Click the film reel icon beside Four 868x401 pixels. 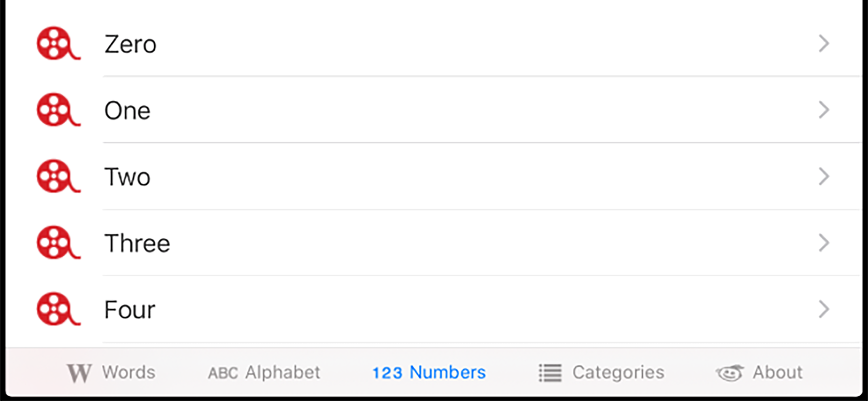coord(58,309)
